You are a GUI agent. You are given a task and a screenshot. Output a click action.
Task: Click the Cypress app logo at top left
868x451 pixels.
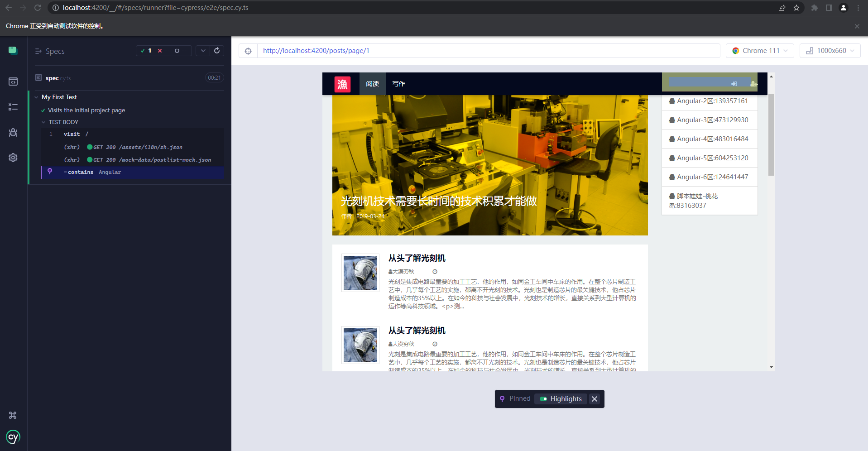pyautogui.click(x=13, y=50)
